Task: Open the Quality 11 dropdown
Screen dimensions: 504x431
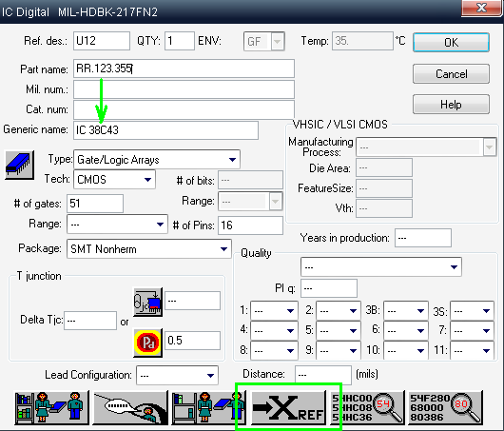Action: (473, 350)
